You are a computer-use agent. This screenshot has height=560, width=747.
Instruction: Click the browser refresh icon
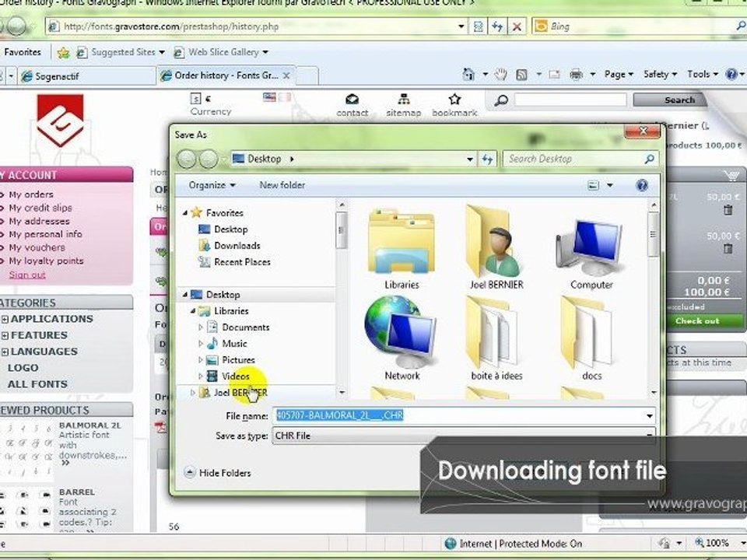point(497,26)
